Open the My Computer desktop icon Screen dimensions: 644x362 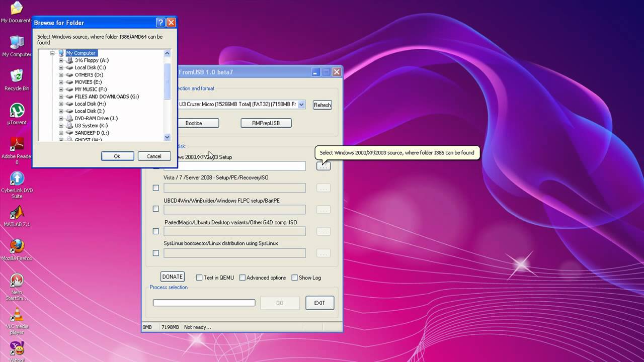17,46
